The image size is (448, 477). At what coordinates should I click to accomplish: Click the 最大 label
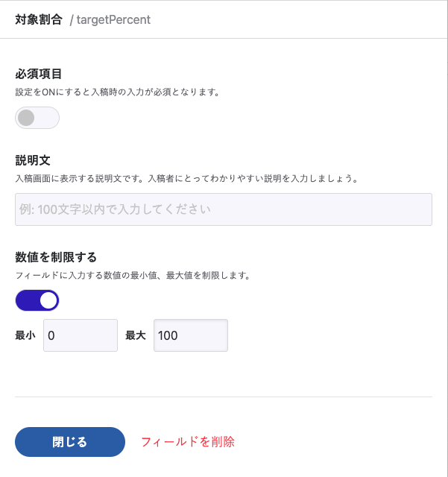135,335
